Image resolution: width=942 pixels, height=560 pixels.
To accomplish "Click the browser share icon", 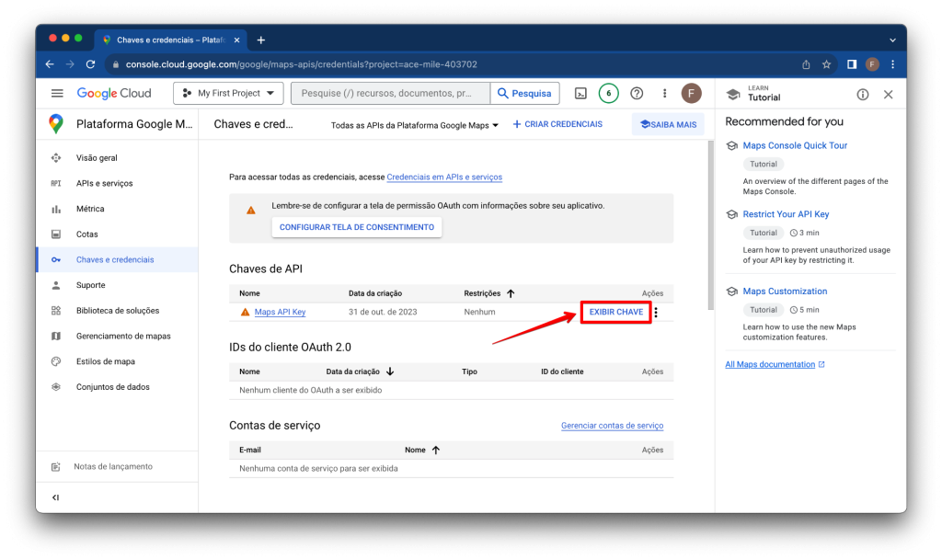I will point(806,64).
